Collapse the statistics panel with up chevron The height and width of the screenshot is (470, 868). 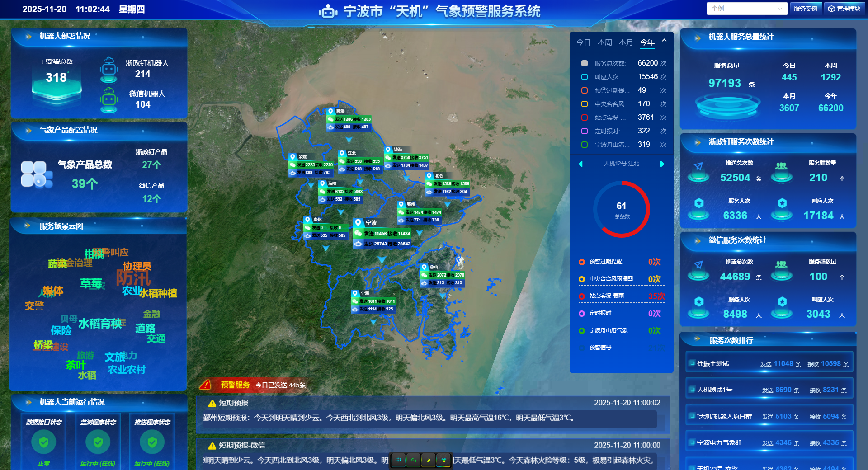(x=664, y=41)
